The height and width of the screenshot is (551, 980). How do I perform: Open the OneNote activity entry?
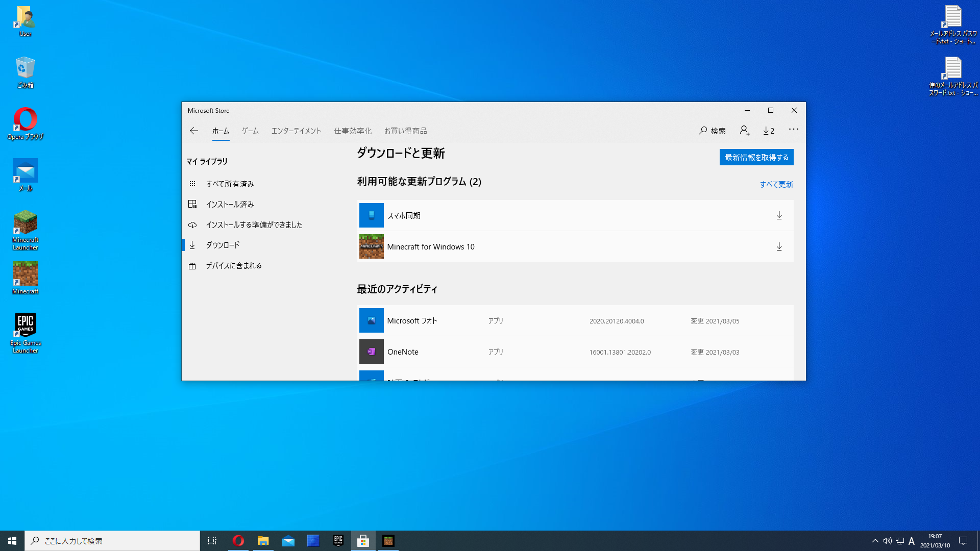tap(575, 352)
